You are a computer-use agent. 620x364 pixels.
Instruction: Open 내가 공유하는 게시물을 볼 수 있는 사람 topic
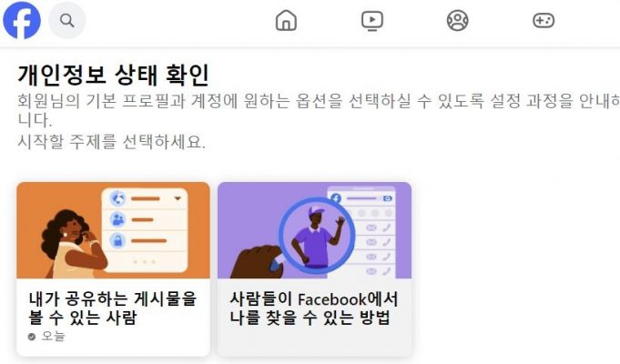113,308
